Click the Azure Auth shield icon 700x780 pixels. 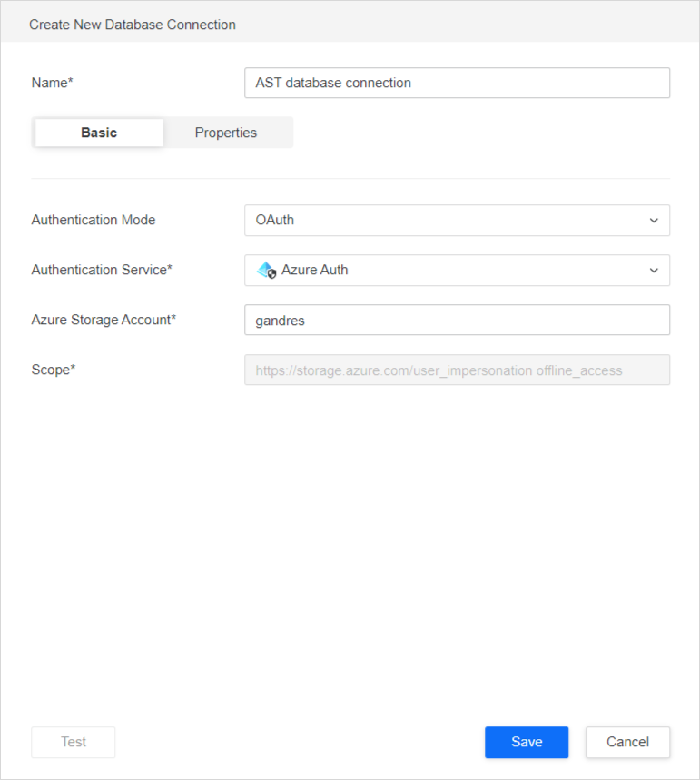click(266, 270)
